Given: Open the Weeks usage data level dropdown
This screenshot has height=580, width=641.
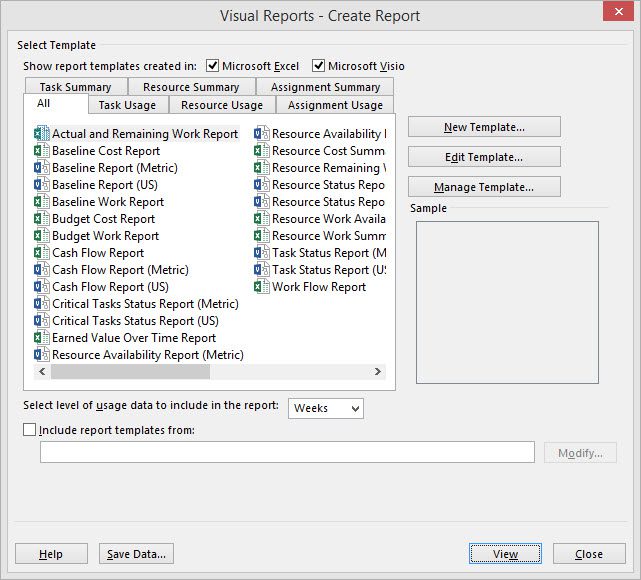Looking at the screenshot, I should pyautogui.click(x=326, y=408).
